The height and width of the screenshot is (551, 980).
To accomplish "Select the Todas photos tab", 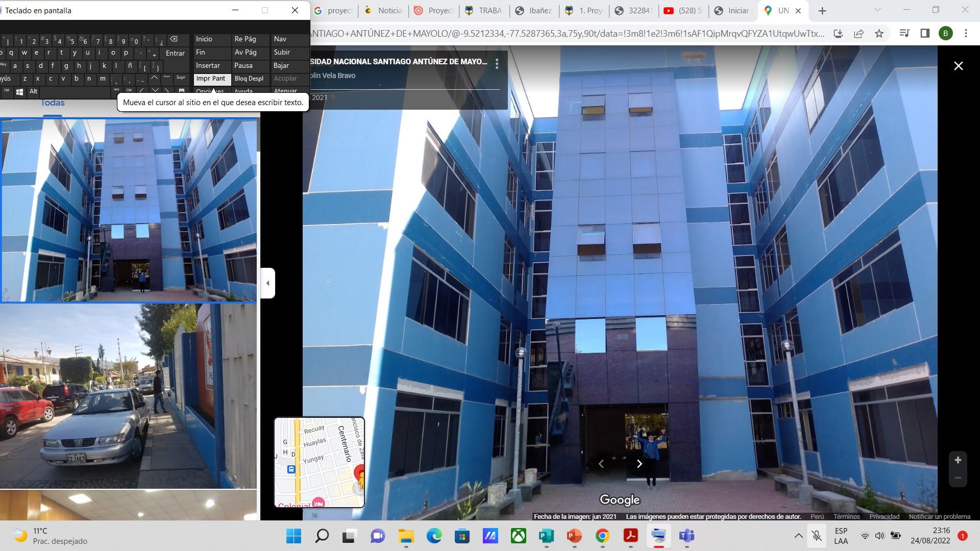I will tap(53, 103).
